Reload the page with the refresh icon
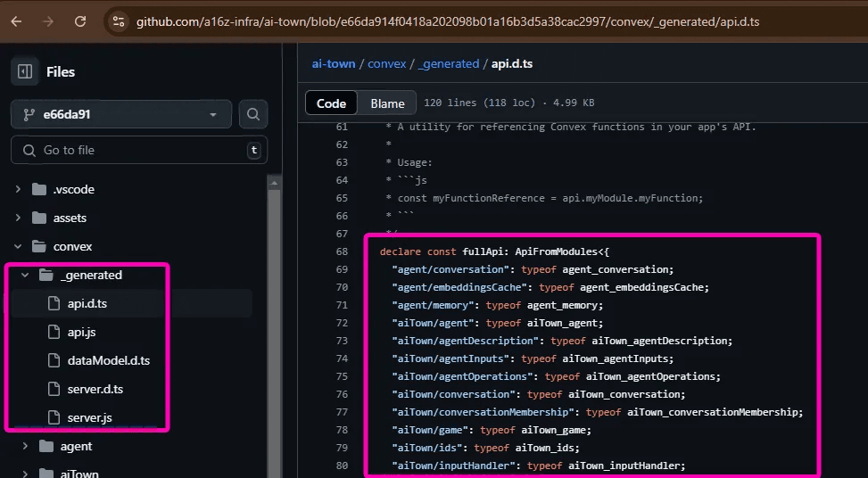The height and width of the screenshot is (478, 868). click(x=80, y=21)
